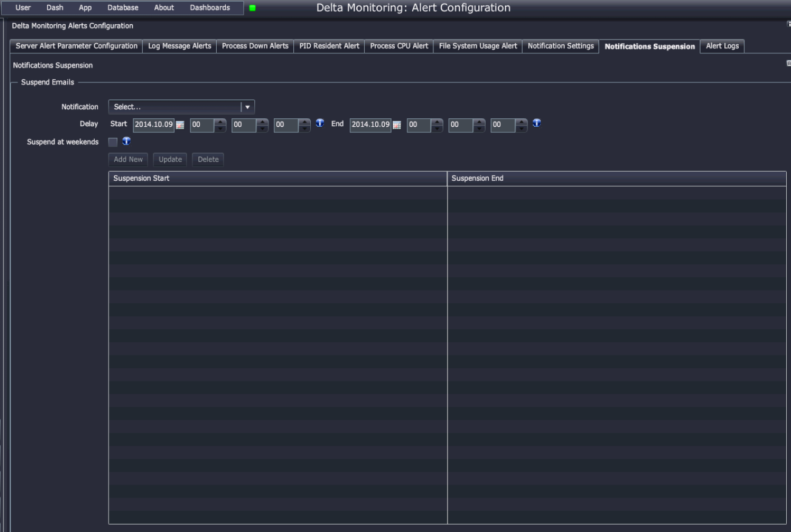791x532 pixels.
Task: Open the Notification Select dropdown
Action: pyautogui.click(x=182, y=107)
